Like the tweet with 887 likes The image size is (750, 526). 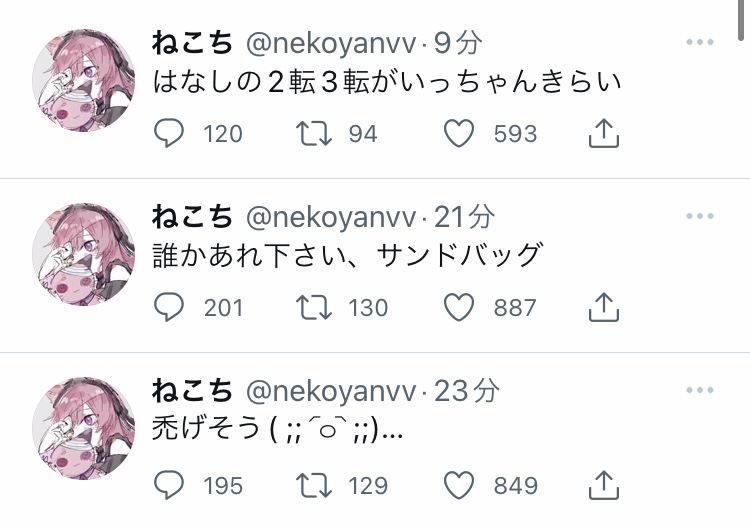[459, 308]
